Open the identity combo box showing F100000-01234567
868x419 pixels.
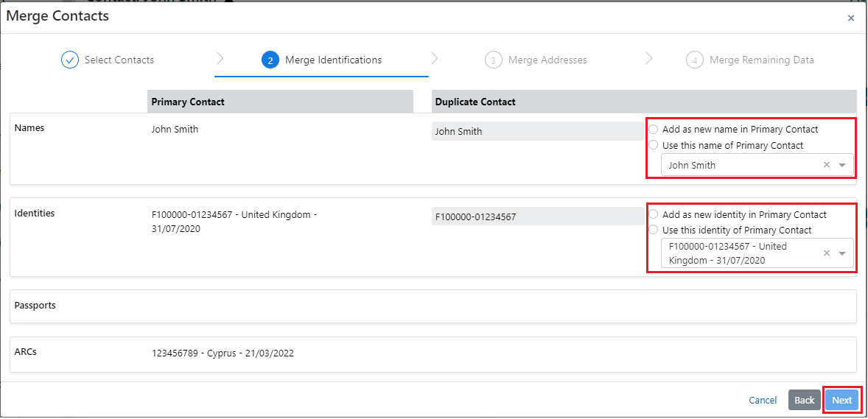click(x=737, y=253)
